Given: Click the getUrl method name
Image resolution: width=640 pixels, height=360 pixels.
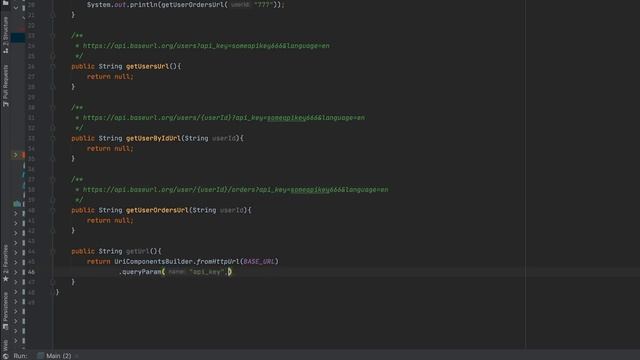Looking at the screenshot, I should pos(138,251).
